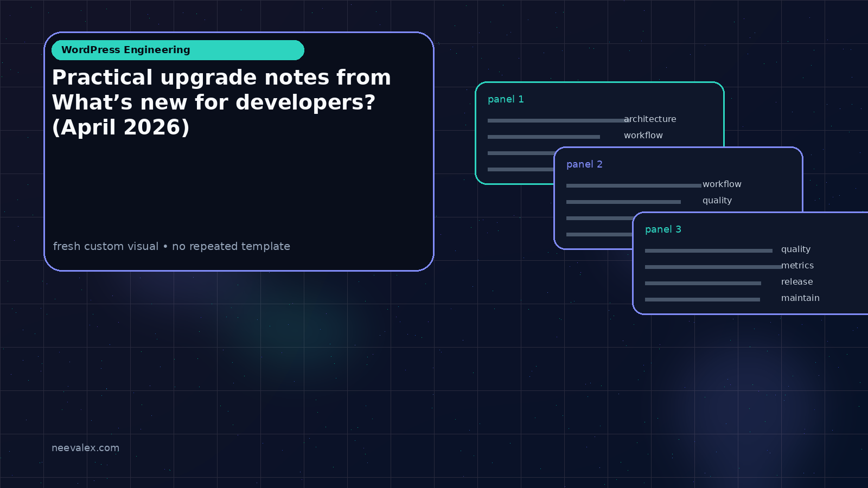Click the "WordPress Engineering" badge
Image resolution: width=868 pixels, height=488 pixels.
pyautogui.click(x=178, y=50)
